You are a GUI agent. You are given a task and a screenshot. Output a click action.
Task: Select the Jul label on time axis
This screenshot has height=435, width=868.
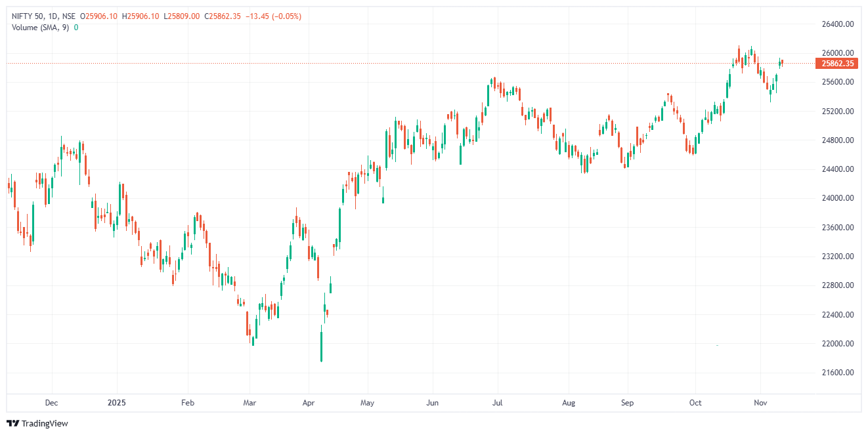498,402
